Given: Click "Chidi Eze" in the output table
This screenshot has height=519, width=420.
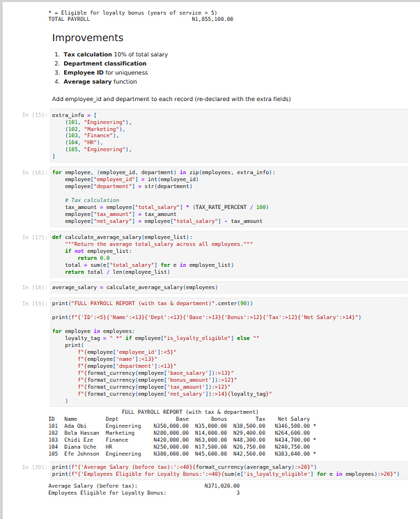Looking at the screenshot, I should pos(79,440).
